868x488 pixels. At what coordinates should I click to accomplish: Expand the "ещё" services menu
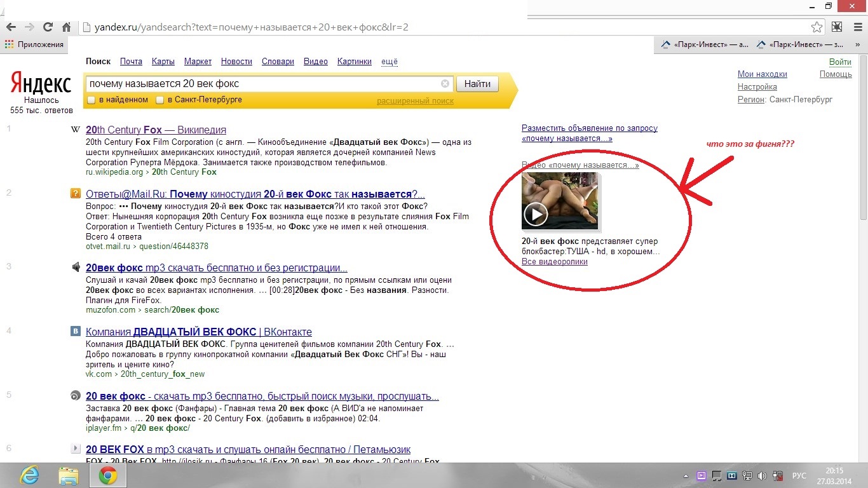click(x=389, y=62)
